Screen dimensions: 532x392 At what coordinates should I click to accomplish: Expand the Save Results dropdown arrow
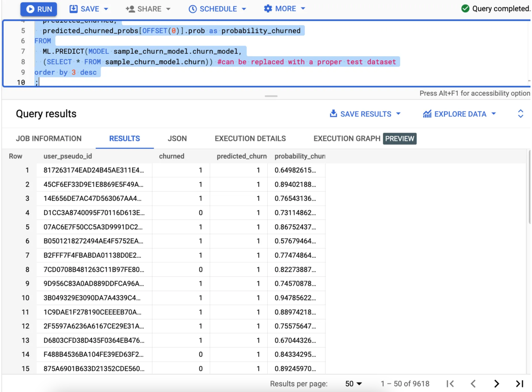(398, 114)
